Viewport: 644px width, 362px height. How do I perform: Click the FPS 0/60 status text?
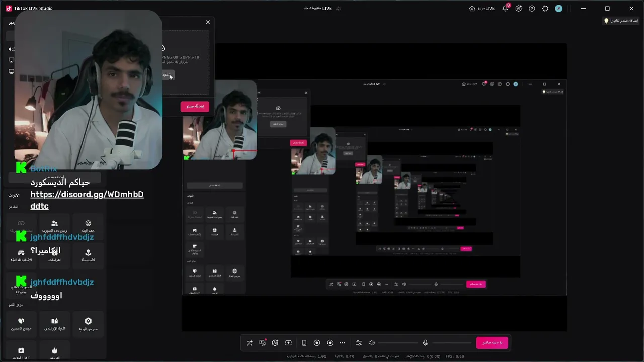tap(455, 356)
